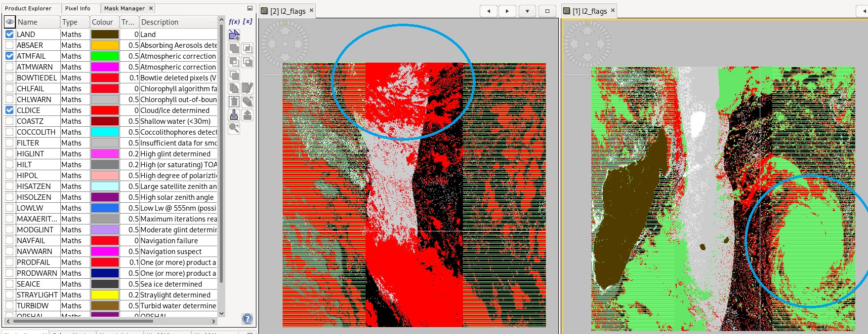This screenshot has height=334, width=868.
Task: Enable the ABSAER mask checkbox
Action: (9, 45)
